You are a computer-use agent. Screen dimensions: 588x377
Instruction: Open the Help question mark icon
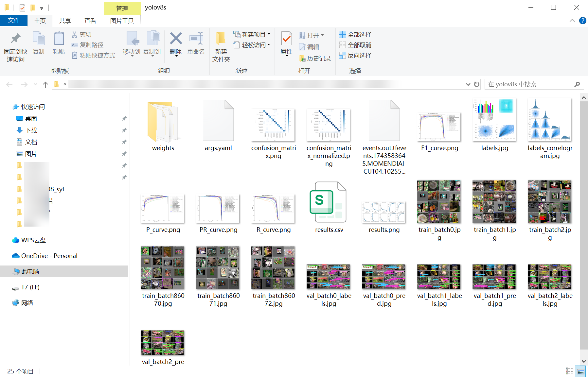tap(582, 21)
